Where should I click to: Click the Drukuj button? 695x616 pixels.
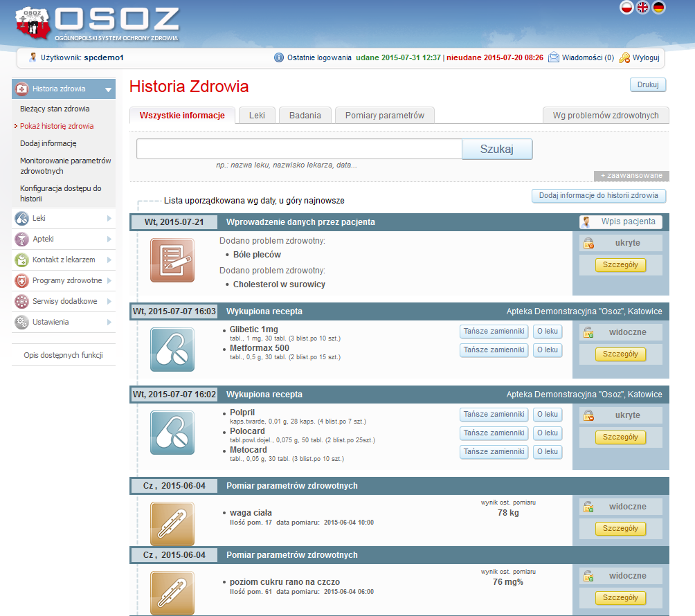pos(647,85)
